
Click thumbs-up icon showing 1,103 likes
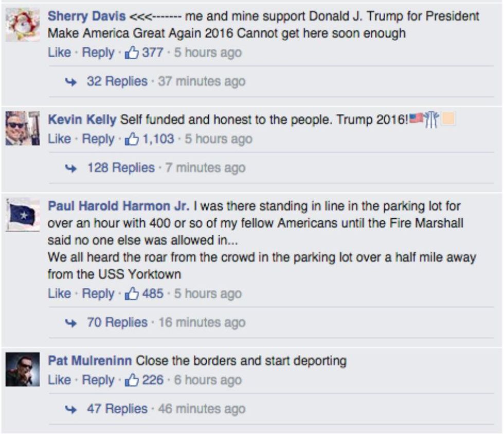coord(132,139)
